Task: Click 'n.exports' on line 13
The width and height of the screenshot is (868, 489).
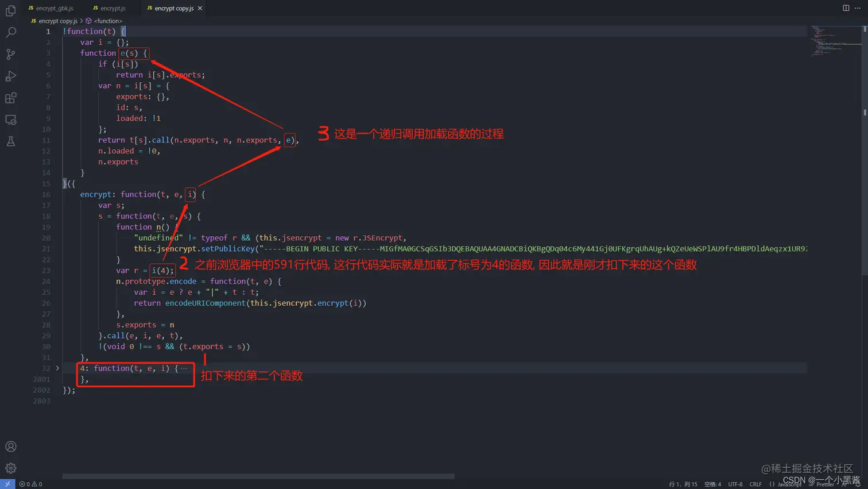Action: point(118,162)
